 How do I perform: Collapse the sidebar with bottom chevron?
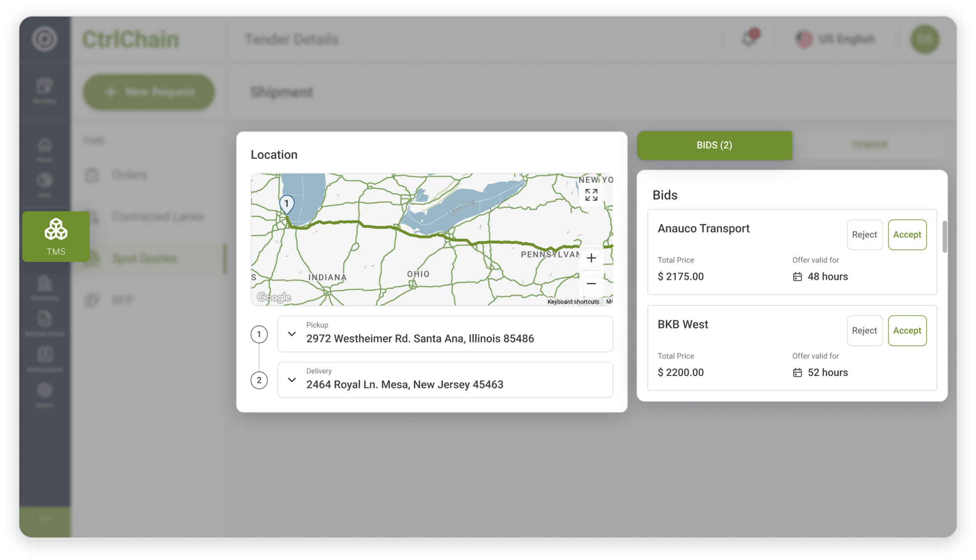45,519
